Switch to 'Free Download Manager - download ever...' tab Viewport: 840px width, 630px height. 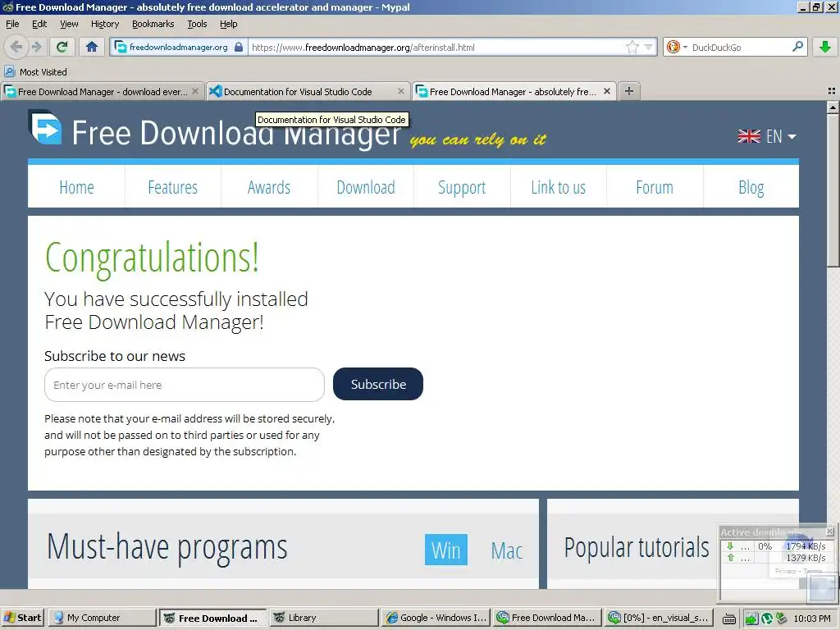tap(103, 92)
